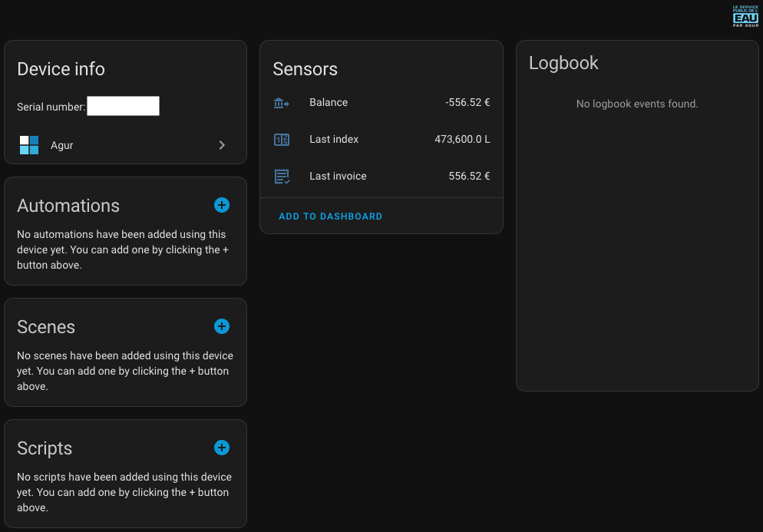The width and height of the screenshot is (763, 532).
Task: Click the Last index counter icon
Action: (x=281, y=140)
